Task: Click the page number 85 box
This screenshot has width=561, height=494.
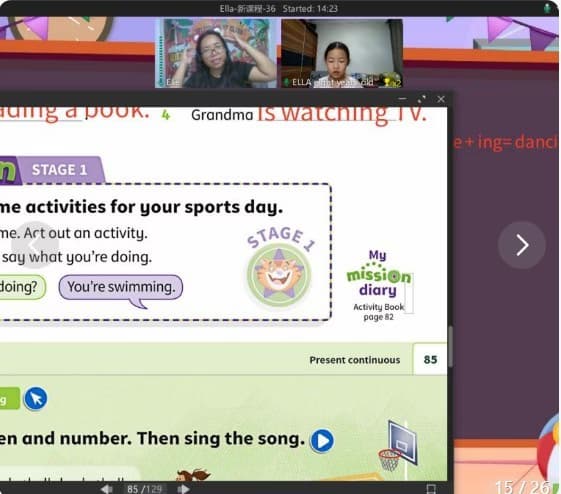Action: tap(430, 360)
